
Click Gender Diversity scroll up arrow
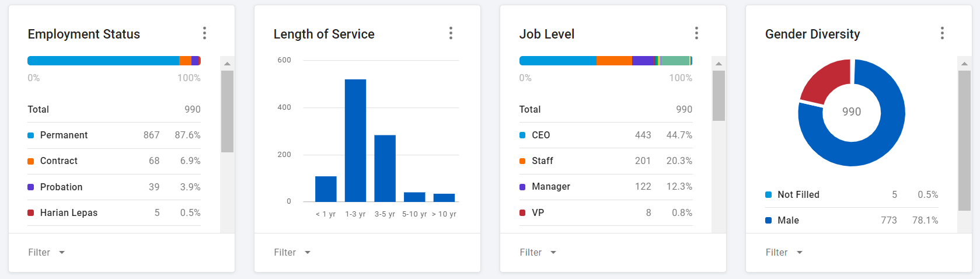click(964, 64)
